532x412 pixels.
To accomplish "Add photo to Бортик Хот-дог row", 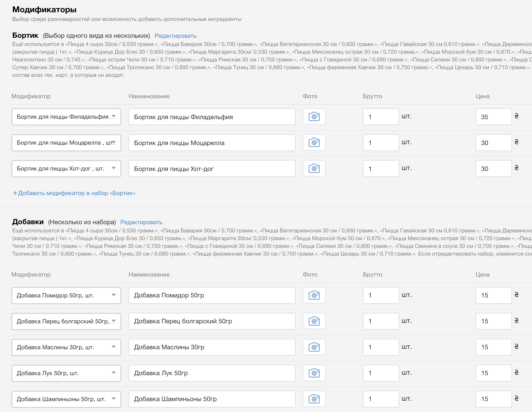I will [314, 168].
